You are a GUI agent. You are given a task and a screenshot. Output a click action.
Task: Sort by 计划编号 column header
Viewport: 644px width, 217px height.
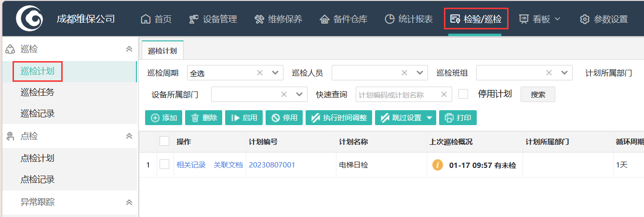tap(263, 142)
